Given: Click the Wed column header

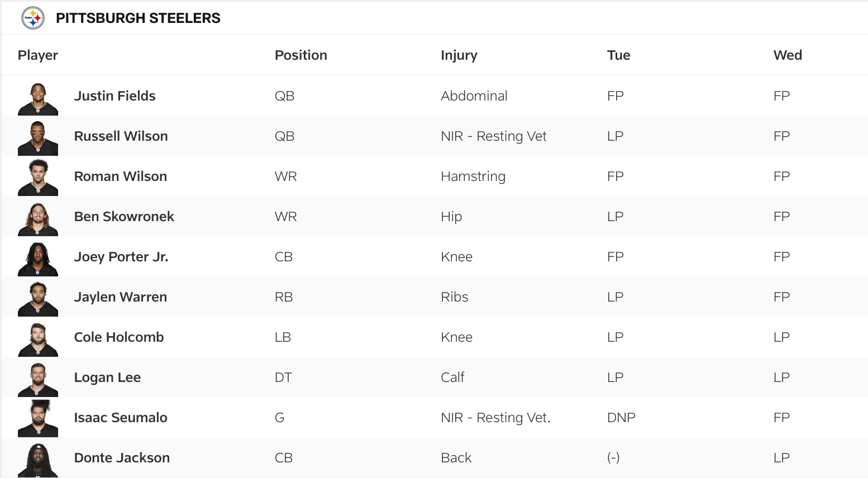Looking at the screenshot, I should [788, 55].
